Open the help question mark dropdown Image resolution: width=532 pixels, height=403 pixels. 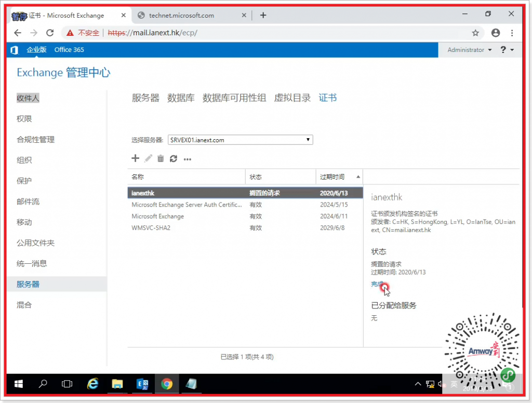pyautogui.click(x=507, y=50)
